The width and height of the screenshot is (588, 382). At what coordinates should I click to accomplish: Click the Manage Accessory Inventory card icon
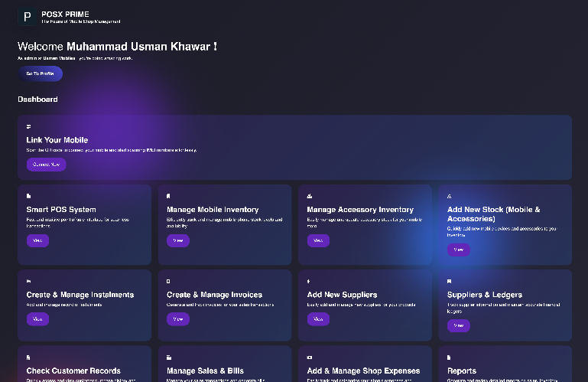point(309,196)
